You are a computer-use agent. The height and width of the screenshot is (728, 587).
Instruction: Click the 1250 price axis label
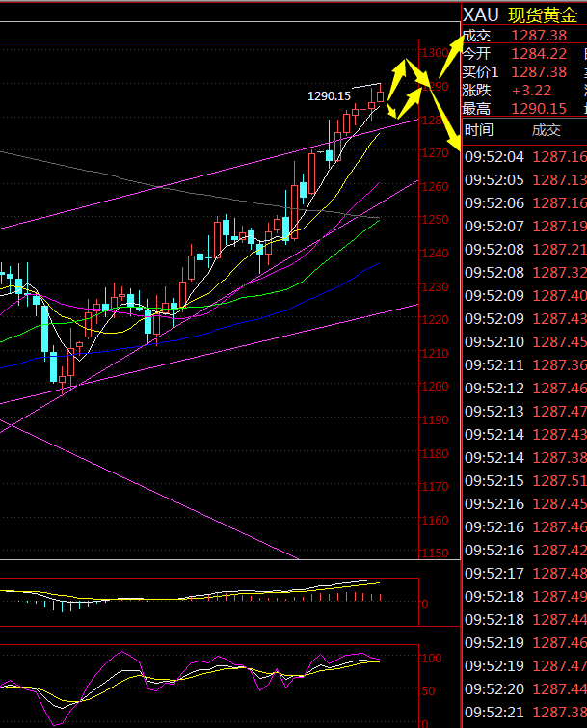[435, 219]
